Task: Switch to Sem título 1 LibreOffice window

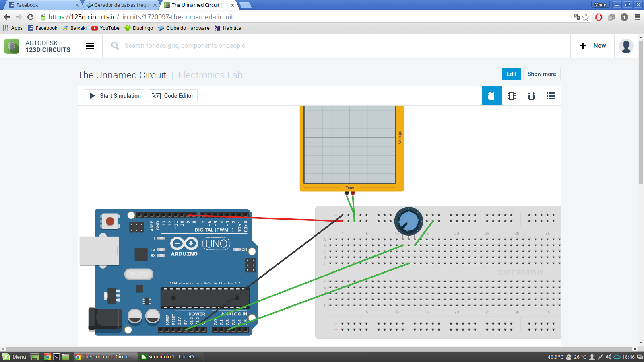Action: [169, 357]
